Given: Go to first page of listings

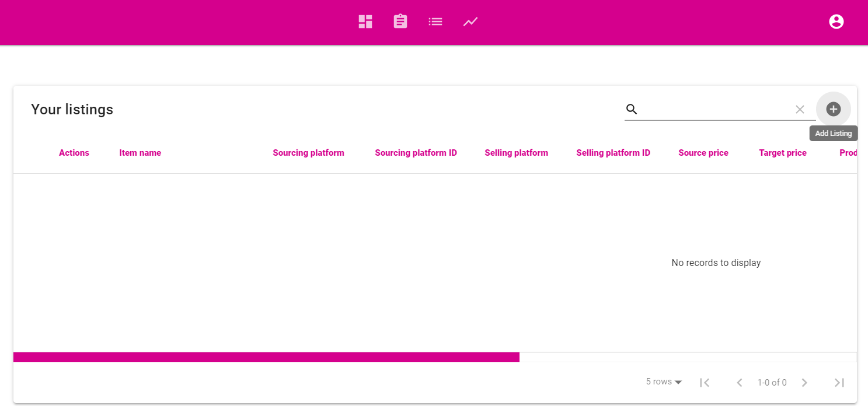Looking at the screenshot, I should pos(705,383).
